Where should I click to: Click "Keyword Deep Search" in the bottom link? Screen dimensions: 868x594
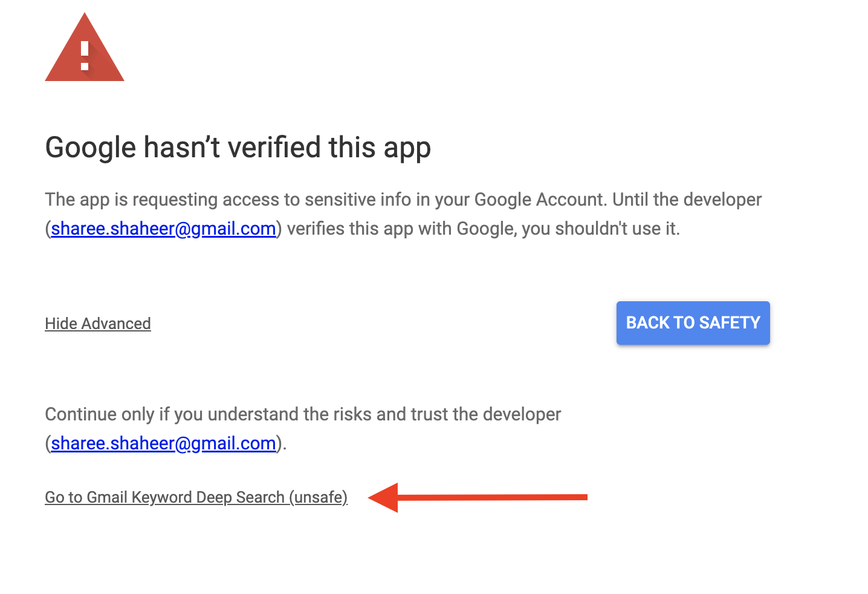(x=208, y=497)
